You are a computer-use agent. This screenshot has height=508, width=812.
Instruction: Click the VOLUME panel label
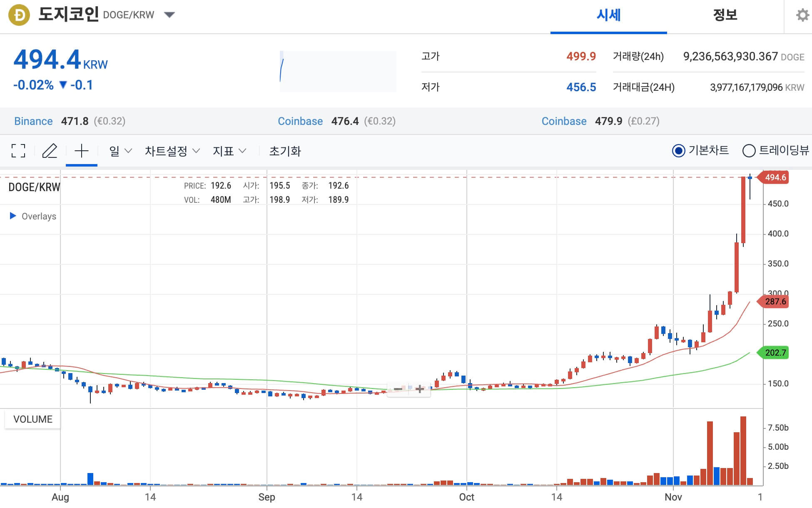tap(32, 419)
